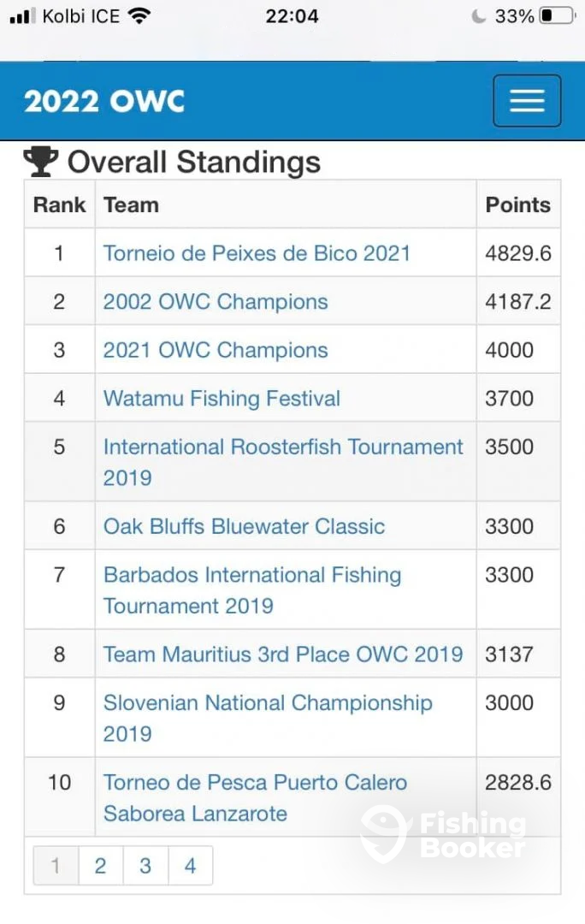Go to standings page 2
Image resolution: width=585 pixels, height=924 pixels.
101,866
